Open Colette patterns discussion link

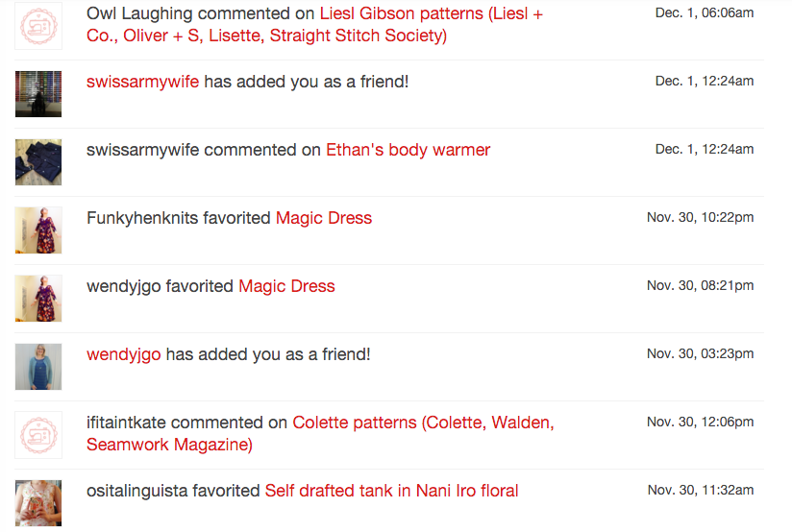coord(320,433)
